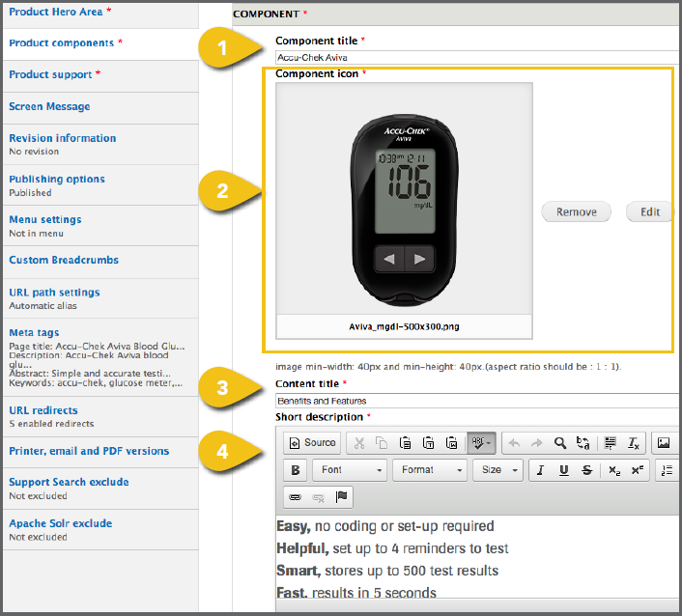The height and width of the screenshot is (616, 682).
Task: Click the Component title input field
Action: coord(477,57)
